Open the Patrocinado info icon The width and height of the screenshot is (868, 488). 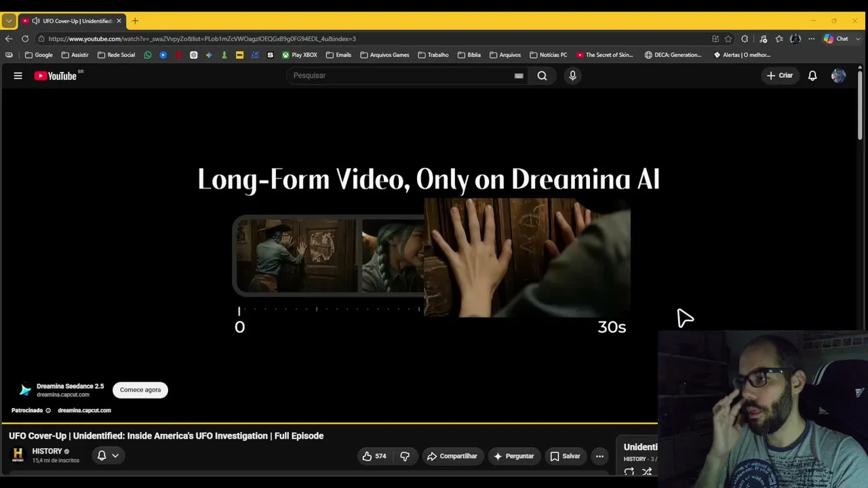[x=48, y=410]
